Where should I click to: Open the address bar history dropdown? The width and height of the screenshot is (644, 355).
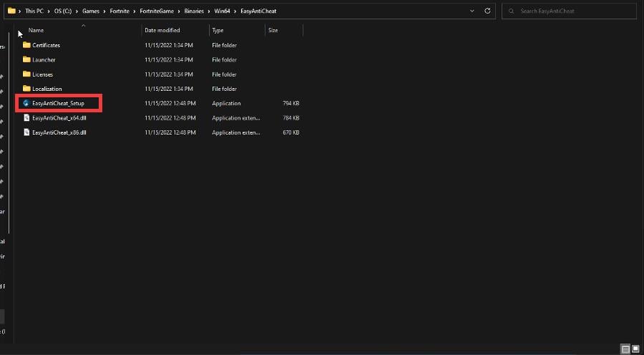(472, 11)
